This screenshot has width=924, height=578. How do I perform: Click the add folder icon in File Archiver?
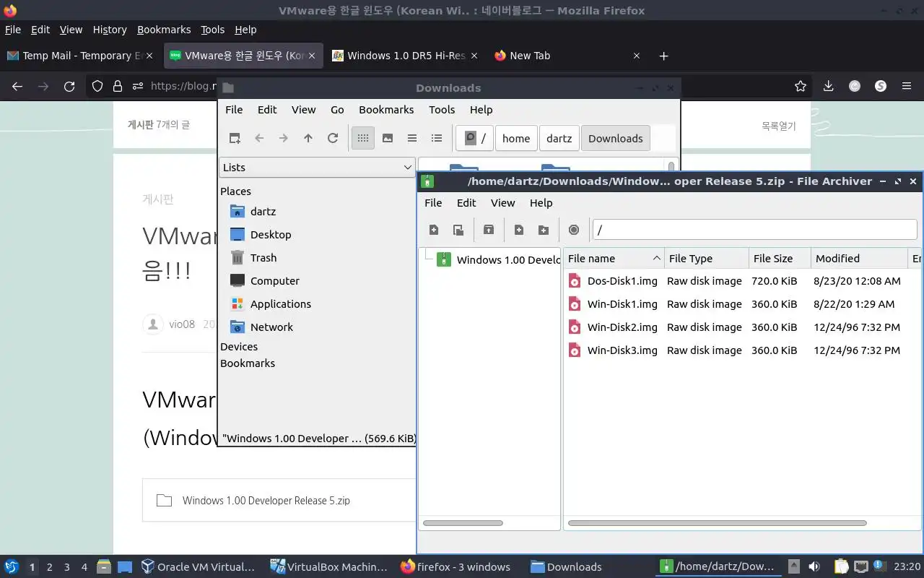point(544,230)
